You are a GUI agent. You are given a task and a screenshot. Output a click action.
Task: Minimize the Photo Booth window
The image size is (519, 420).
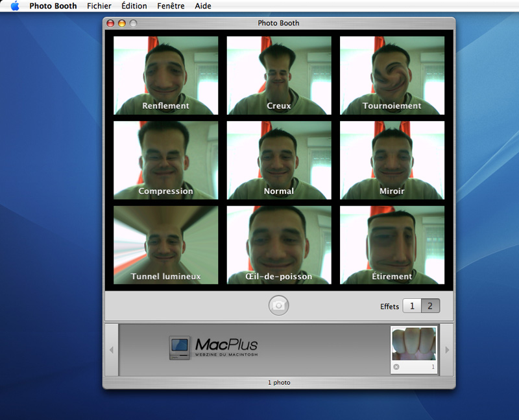[x=122, y=23]
